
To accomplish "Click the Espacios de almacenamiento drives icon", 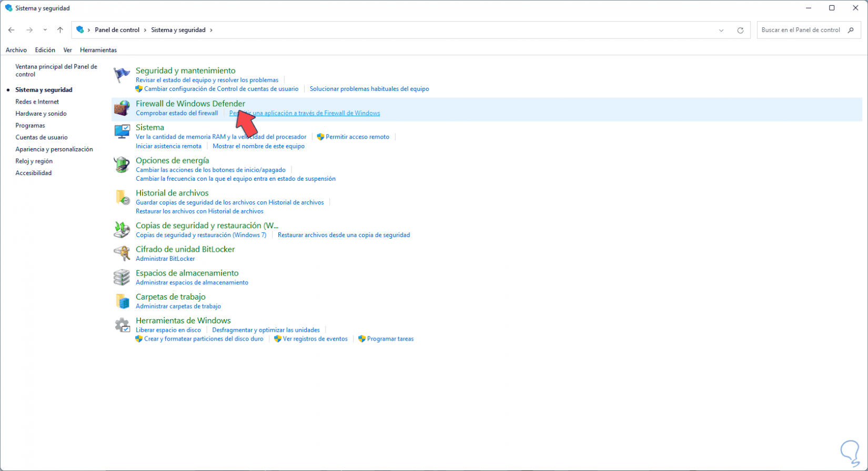I will tap(122, 278).
